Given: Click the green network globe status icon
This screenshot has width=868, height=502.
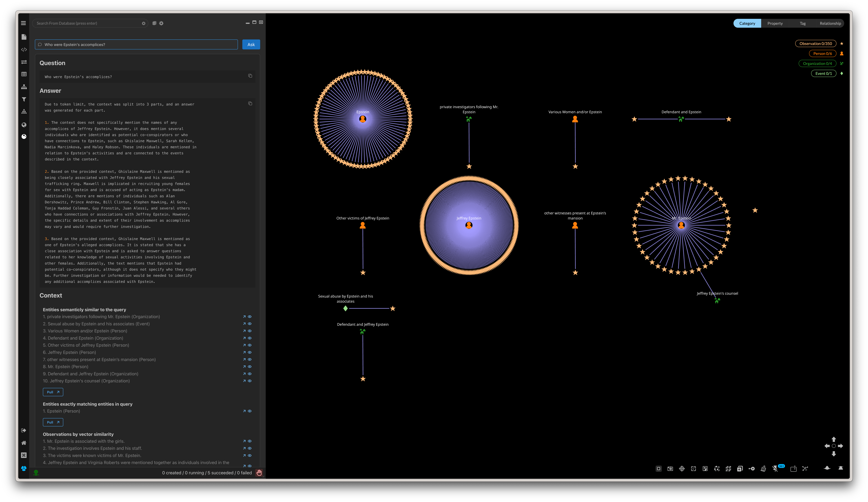Looking at the screenshot, I should (36, 473).
